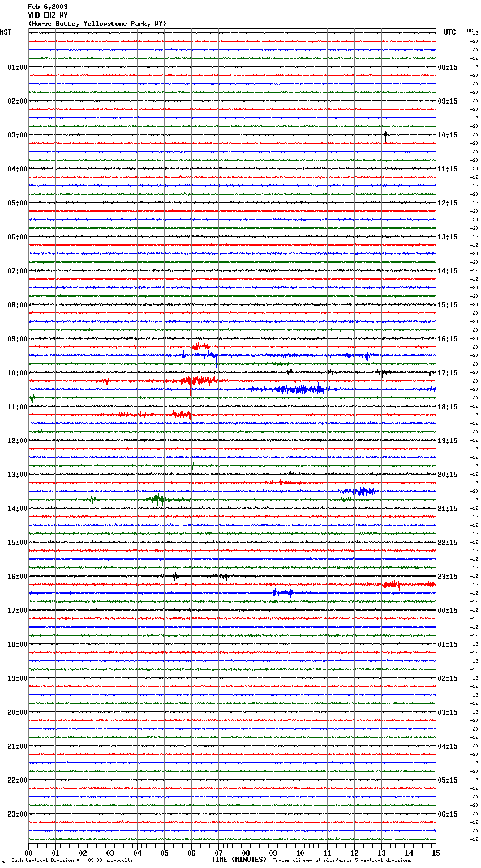The image size is (481, 868).
Task: Select the 12:00 MST time label
Action: point(18,441)
